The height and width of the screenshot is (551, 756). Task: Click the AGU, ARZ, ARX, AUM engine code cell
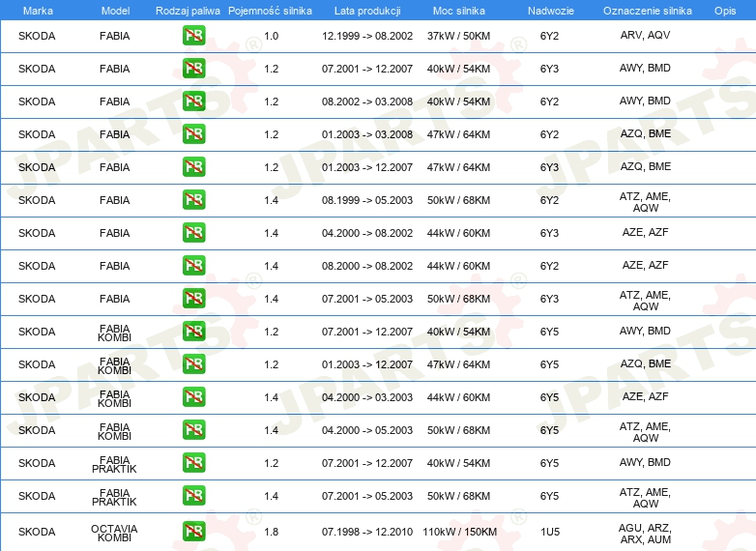click(x=645, y=534)
